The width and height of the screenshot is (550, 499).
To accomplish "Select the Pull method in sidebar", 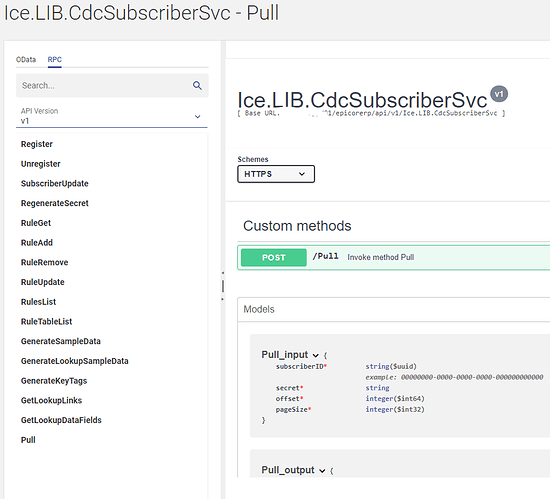I will coord(28,440).
